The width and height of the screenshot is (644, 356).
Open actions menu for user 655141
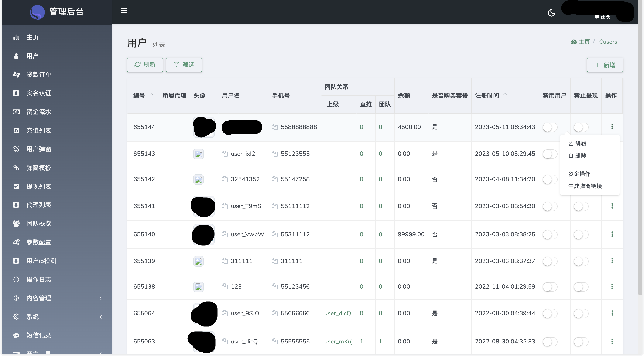pyautogui.click(x=612, y=206)
